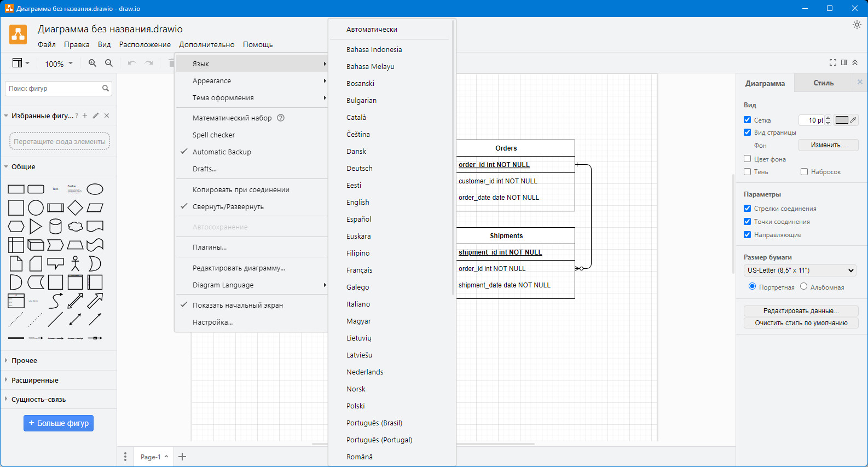
Task: Open the Diagram Language submenu
Action: click(x=252, y=285)
